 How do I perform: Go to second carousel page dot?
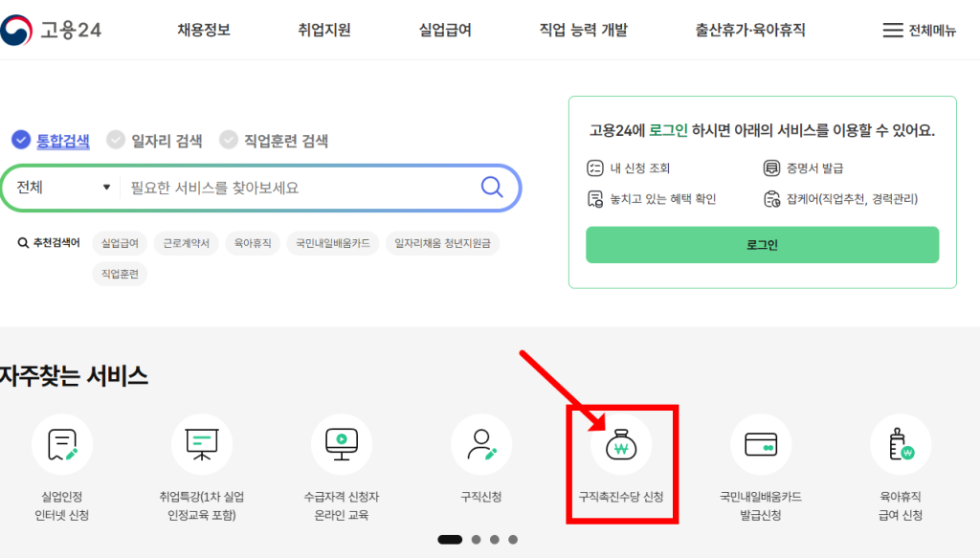click(476, 540)
